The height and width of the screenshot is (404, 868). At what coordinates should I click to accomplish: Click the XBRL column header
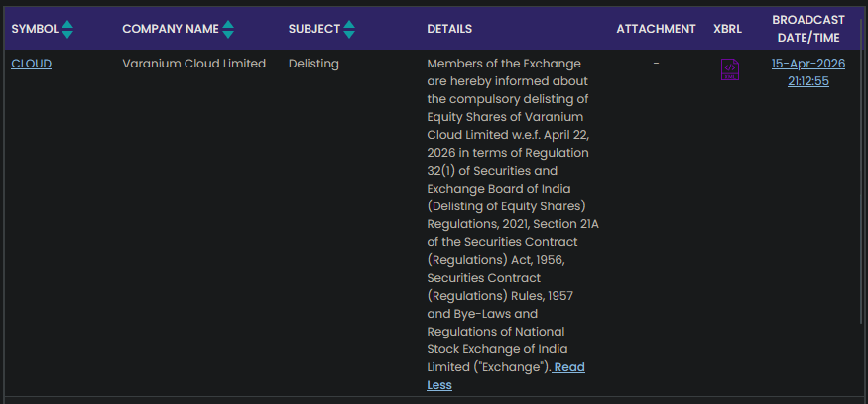pos(727,29)
